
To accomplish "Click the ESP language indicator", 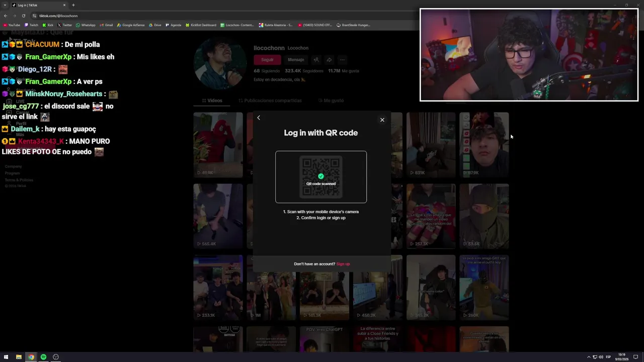I will tap(608, 357).
